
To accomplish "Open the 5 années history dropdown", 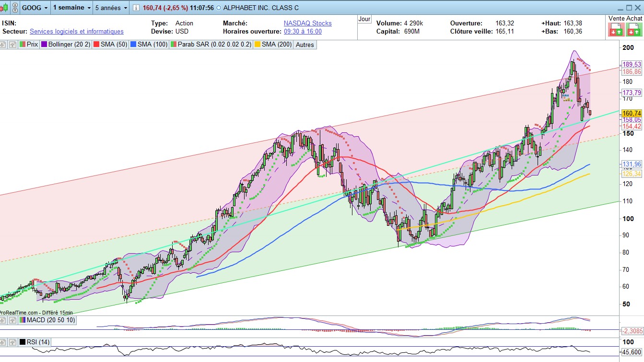I will point(111,8).
